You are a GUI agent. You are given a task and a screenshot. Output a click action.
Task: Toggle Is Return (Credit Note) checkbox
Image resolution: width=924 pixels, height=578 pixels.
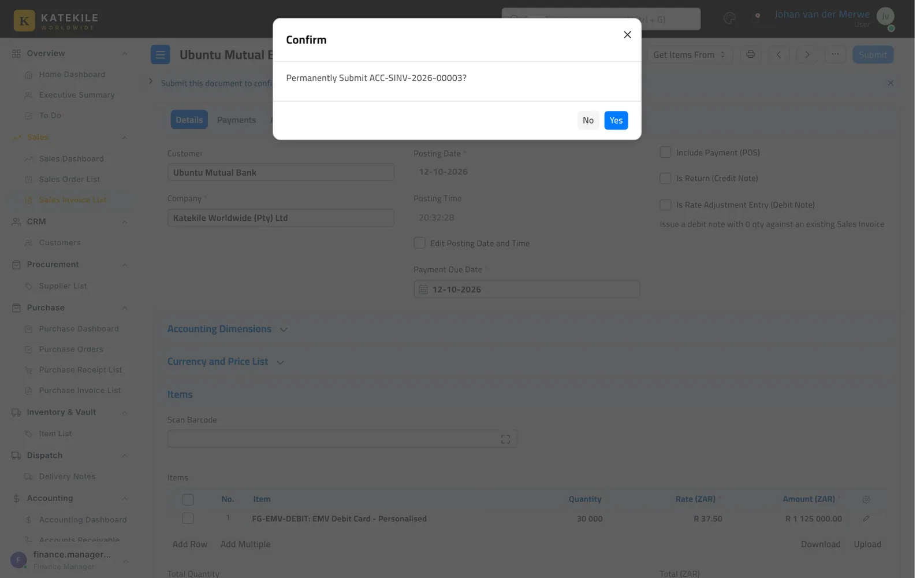(x=665, y=179)
